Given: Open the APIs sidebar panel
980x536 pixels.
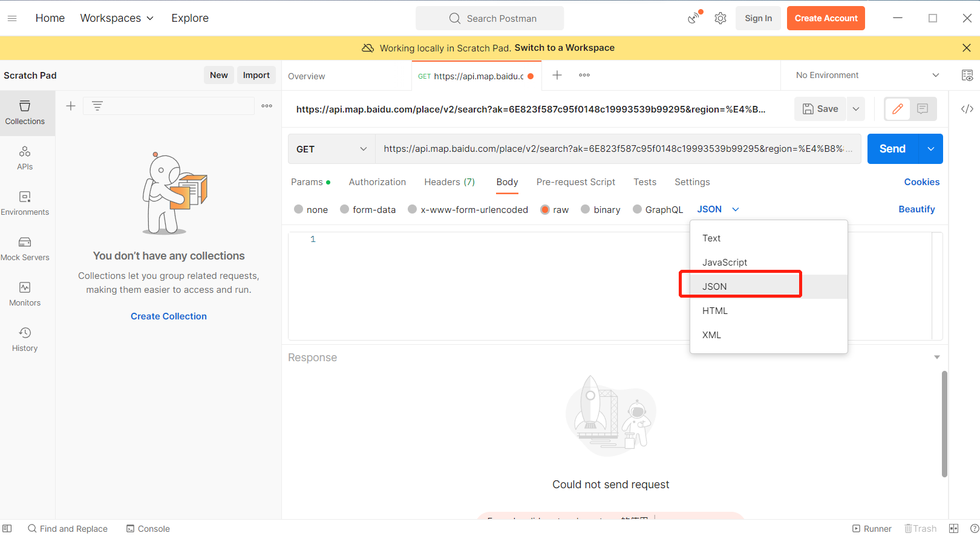Looking at the screenshot, I should click(x=25, y=159).
